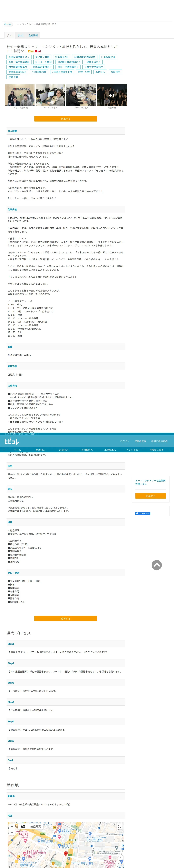
Task: Click the scroll-to-top arrow icon
Action: point(157,565)
